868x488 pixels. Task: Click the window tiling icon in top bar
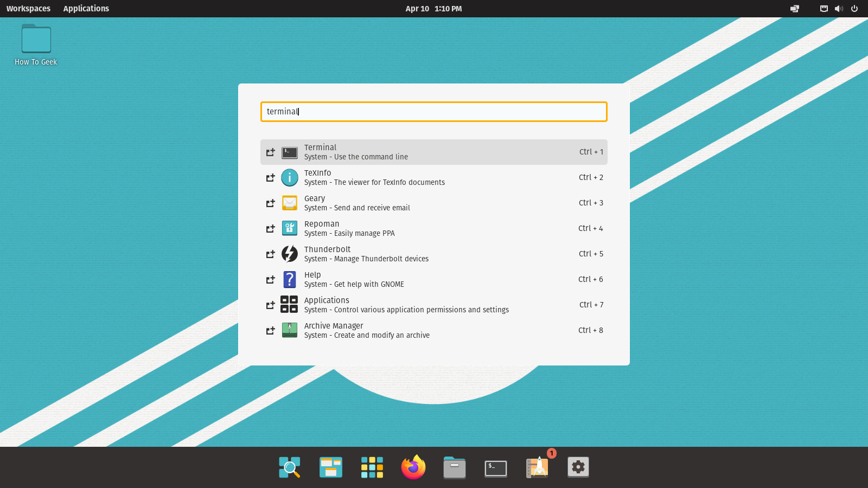click(x=795, y=9)
